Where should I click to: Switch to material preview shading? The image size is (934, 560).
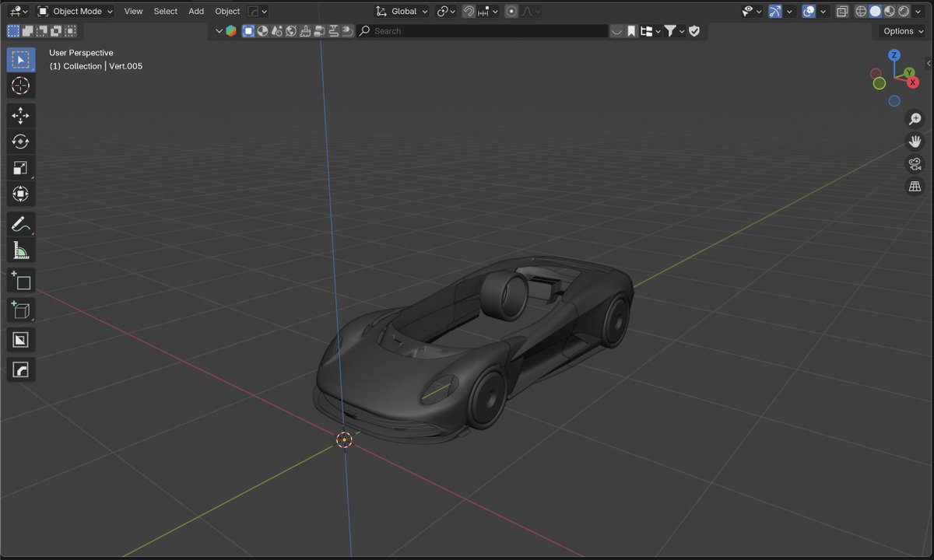[889, 12]
